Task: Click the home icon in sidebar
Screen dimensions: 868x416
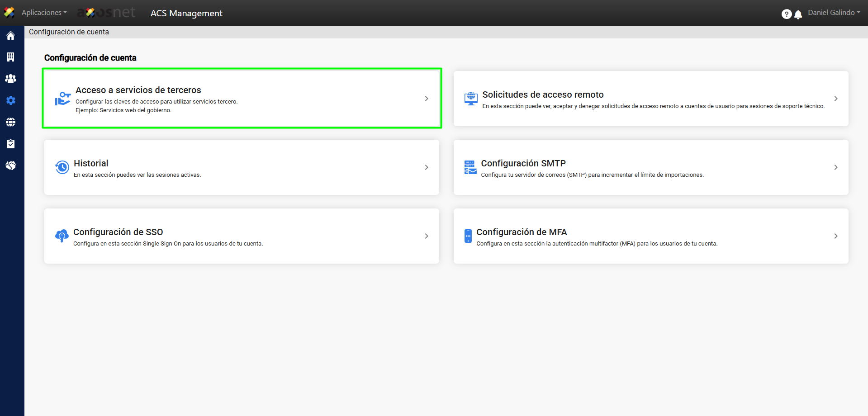Action: pyautogui.click(x=10, y=36)
